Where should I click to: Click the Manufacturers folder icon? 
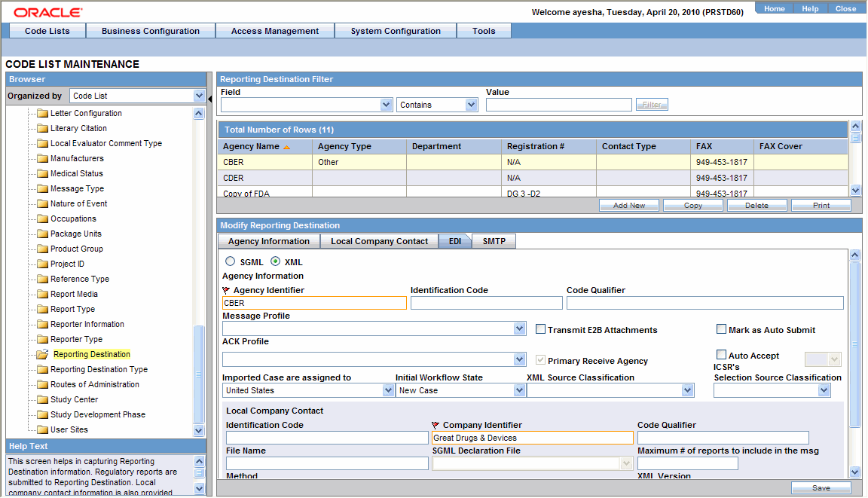click(x=42, y=158)
